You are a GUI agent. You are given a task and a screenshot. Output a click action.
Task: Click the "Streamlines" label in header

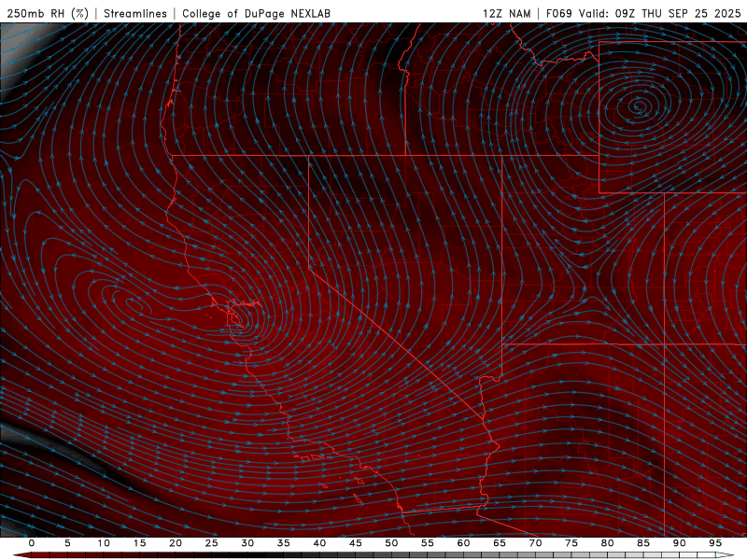click(x=135, y=13)
